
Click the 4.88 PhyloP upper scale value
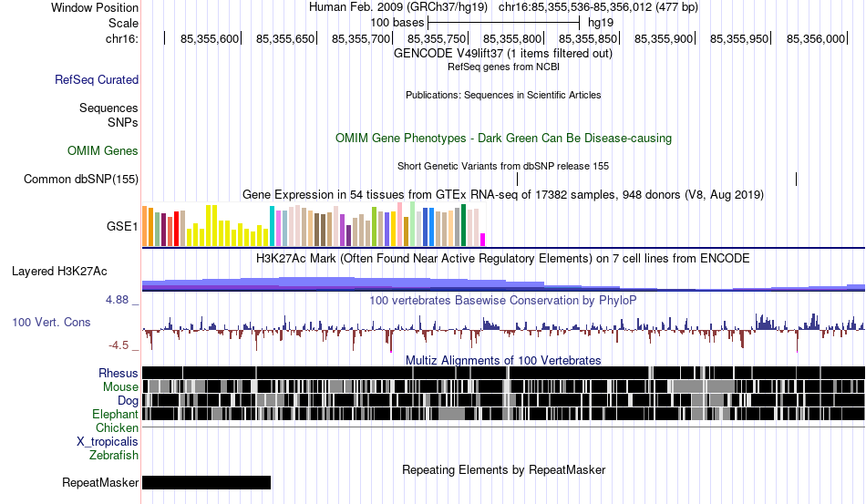click(117, 300)
